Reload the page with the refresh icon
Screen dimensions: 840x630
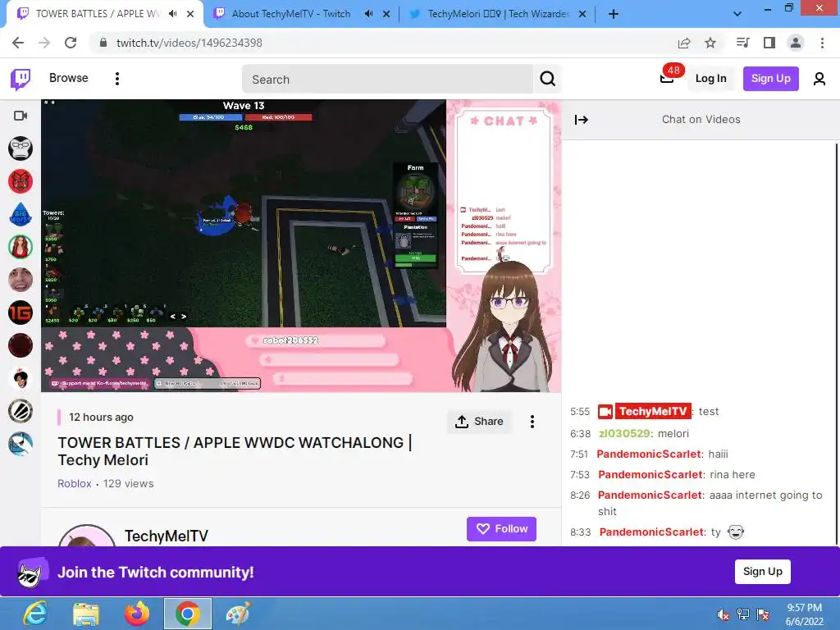[71, 43]
